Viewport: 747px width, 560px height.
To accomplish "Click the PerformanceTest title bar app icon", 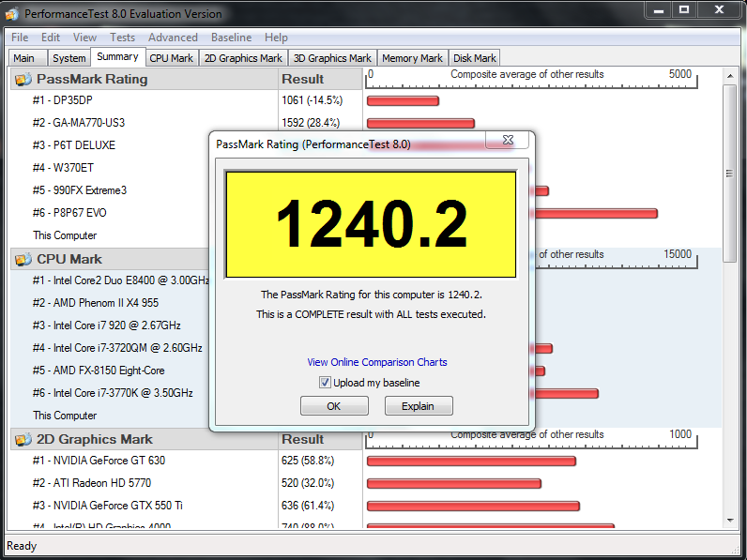I will 12,14.
